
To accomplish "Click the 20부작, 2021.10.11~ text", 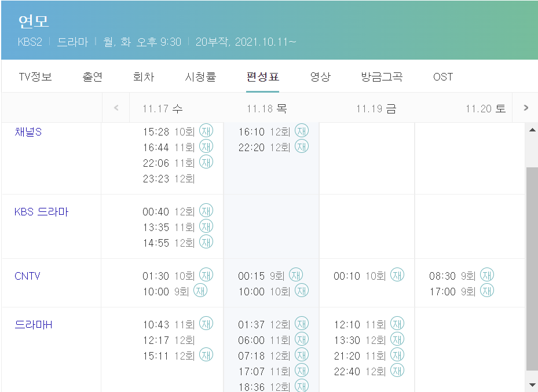I will [x=246, y=42].
